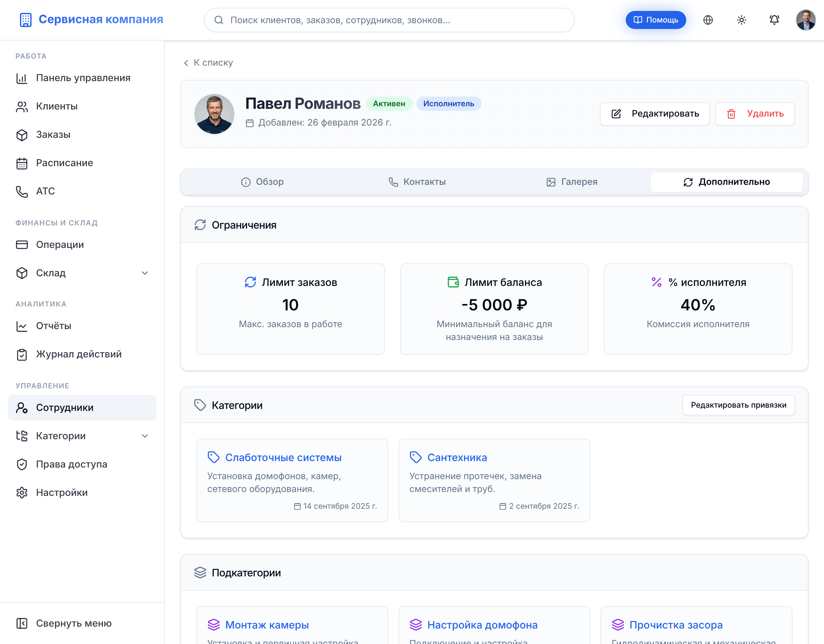Open Настройки settings page

tap(82, 493)
